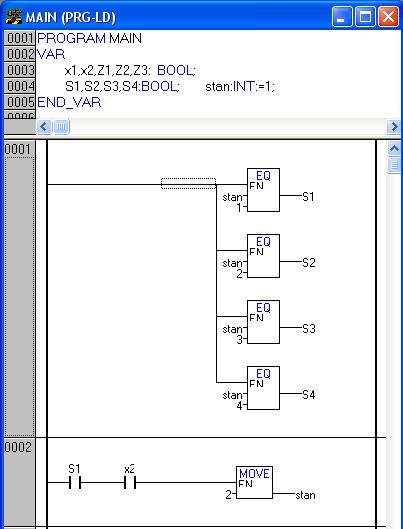Click output variable S3
Image resolution: width=403 pixels, height=529 pixels.
[x=309, y=328]
